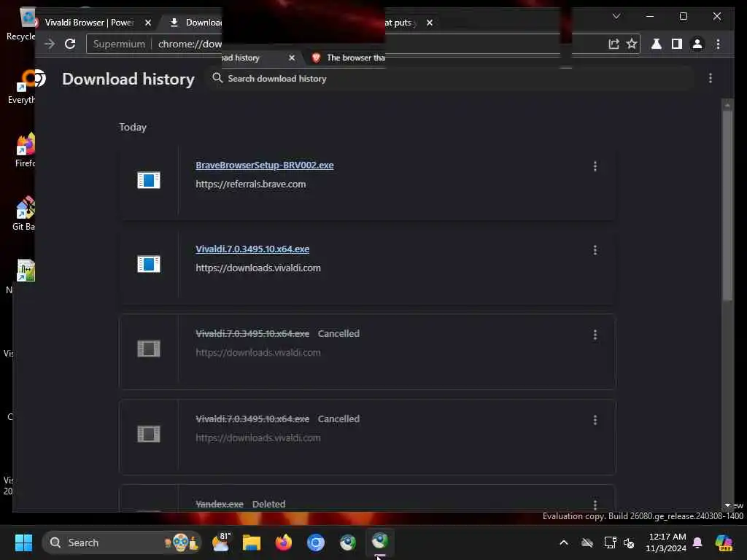Click 'Cancelled' label of first cancelled Vivaldi download

338,333
